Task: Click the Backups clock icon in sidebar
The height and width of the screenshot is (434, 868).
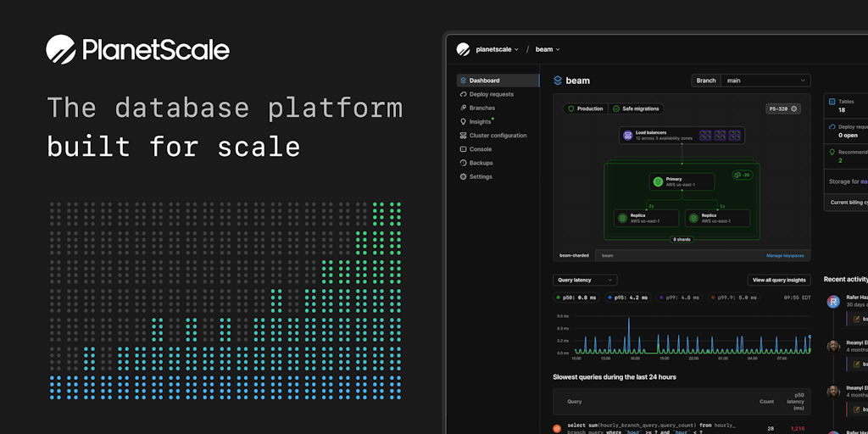Action: 464,164
